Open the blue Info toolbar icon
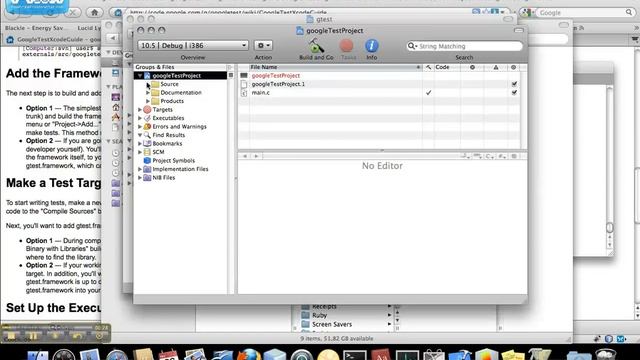This screenshot has width=640, height=360. (x=371, y=45)
